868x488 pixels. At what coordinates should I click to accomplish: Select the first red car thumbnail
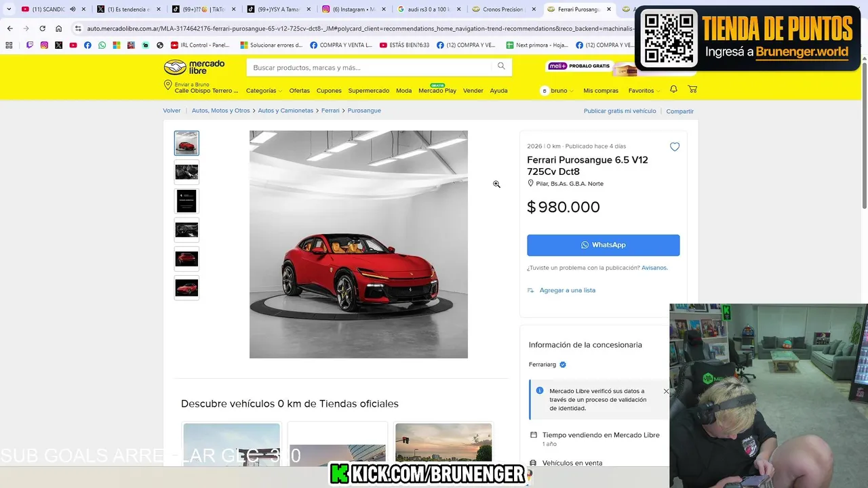click(186, 143)
